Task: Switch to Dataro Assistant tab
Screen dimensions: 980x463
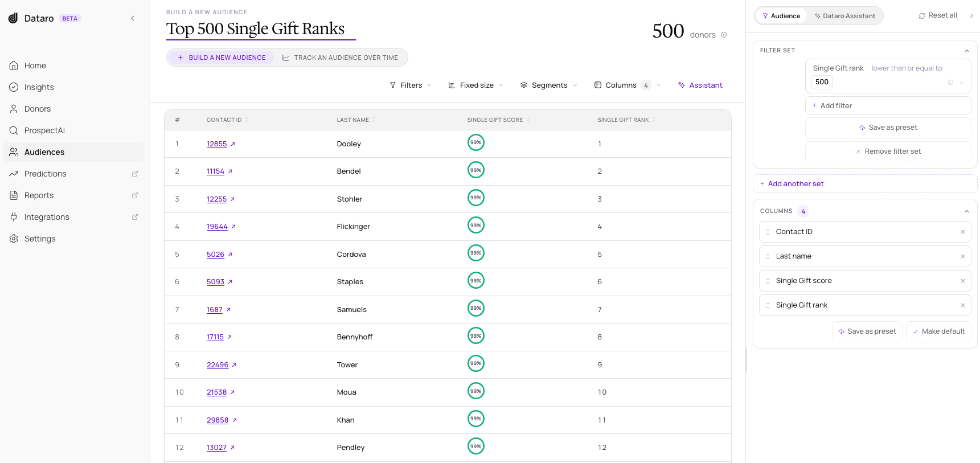Action: [845, 16]
